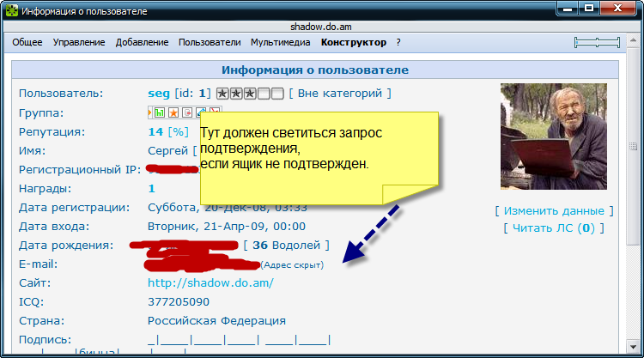Click the width slider in menu bar
The width and height of the screenshot is (644, 358).
pos(597,42)
